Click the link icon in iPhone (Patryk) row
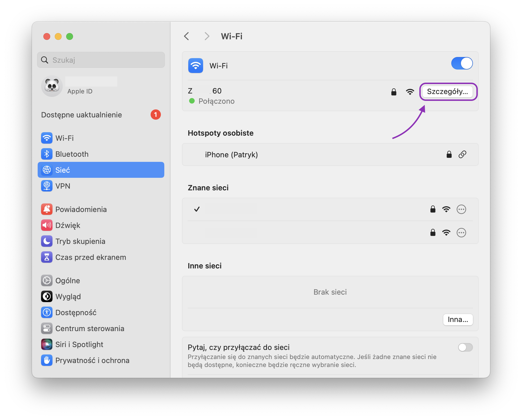 pos(462,154)
